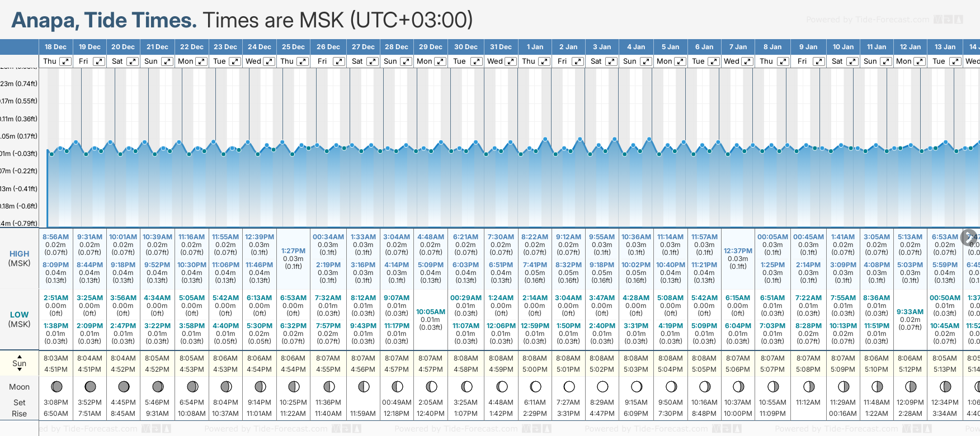This screenshot has height=436, width=980.
Task: Expand the Mon 22 Dec day details
Action: (x=201, y=61)
